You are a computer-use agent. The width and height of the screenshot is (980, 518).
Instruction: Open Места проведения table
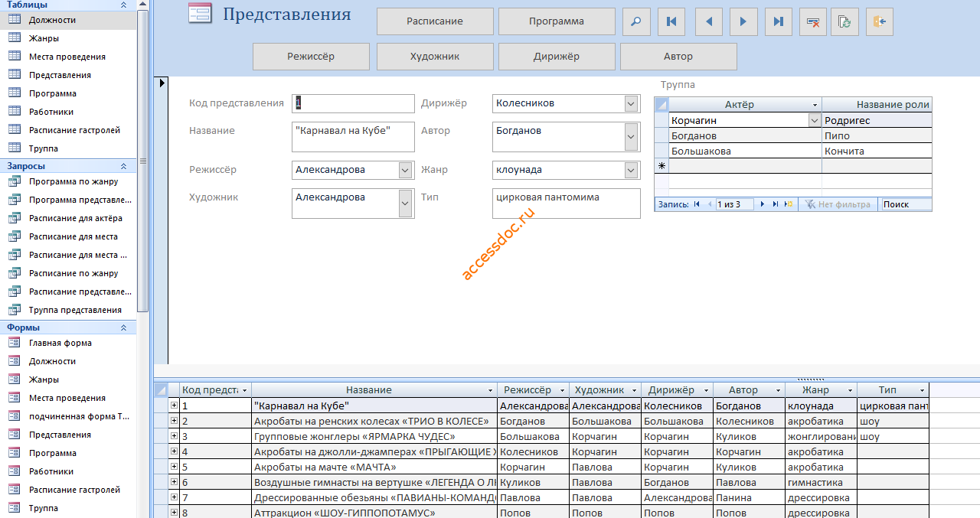(x=68, y=57)
